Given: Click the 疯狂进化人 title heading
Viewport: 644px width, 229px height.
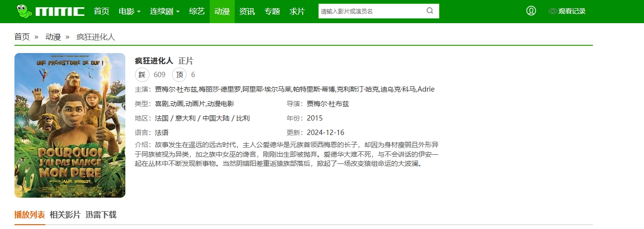Looking at the screenshot, I should [x=154, y=61].
